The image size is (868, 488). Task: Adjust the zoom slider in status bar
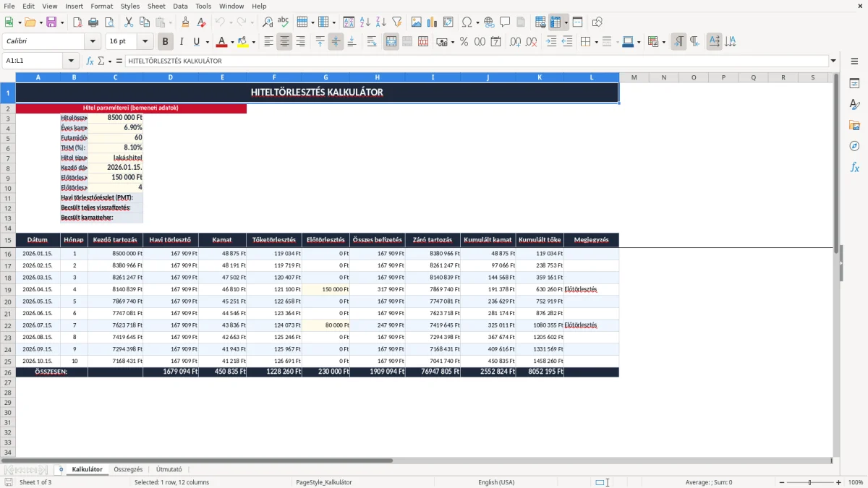809,482
